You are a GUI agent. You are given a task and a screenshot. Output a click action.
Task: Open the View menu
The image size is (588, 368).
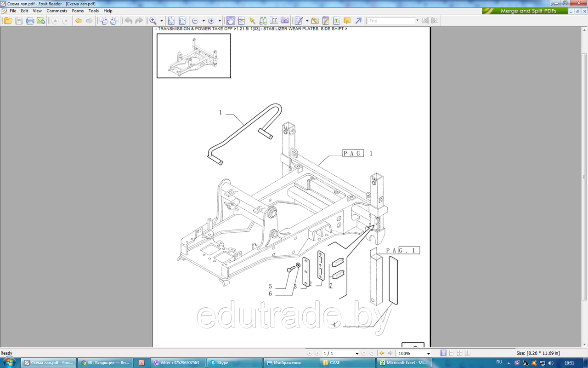(x=37, y=11)
